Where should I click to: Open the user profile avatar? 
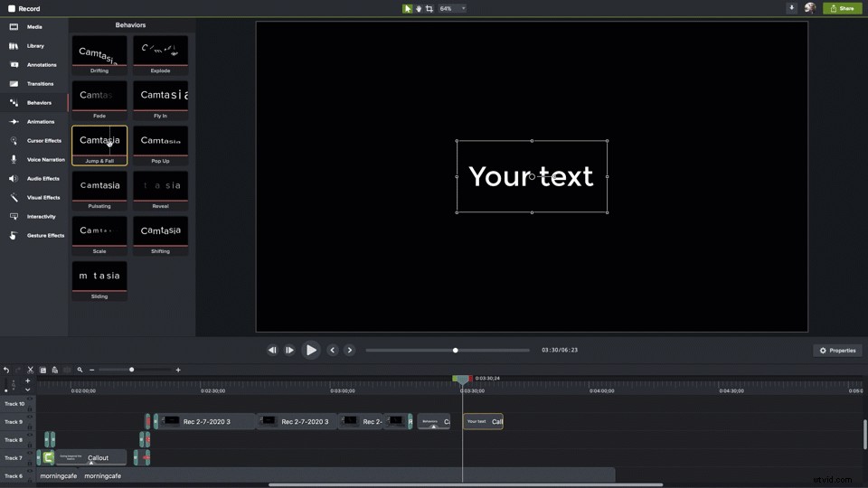[x=810, y=8]
